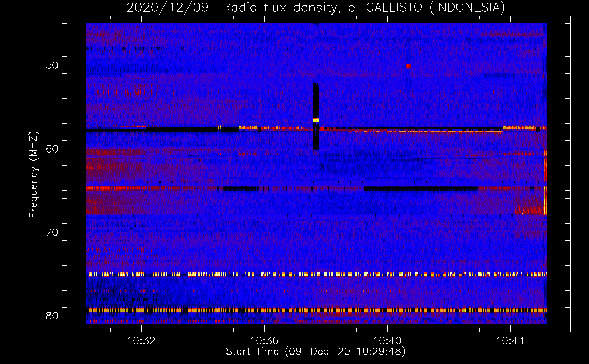Click the 50 frequency tick label
Screen dimensions: 589x364
click(x=52, y=65)
